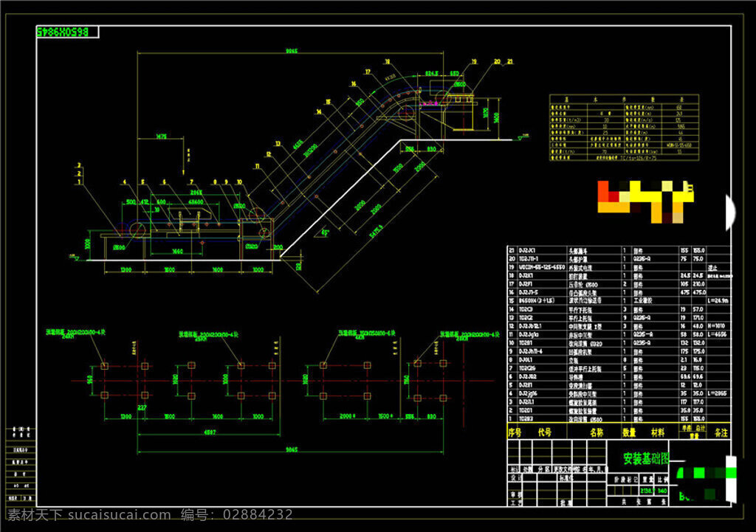Click the 4597 dimension in the foundation plan
Screen dimensions: 756x532
click(210, 432)
